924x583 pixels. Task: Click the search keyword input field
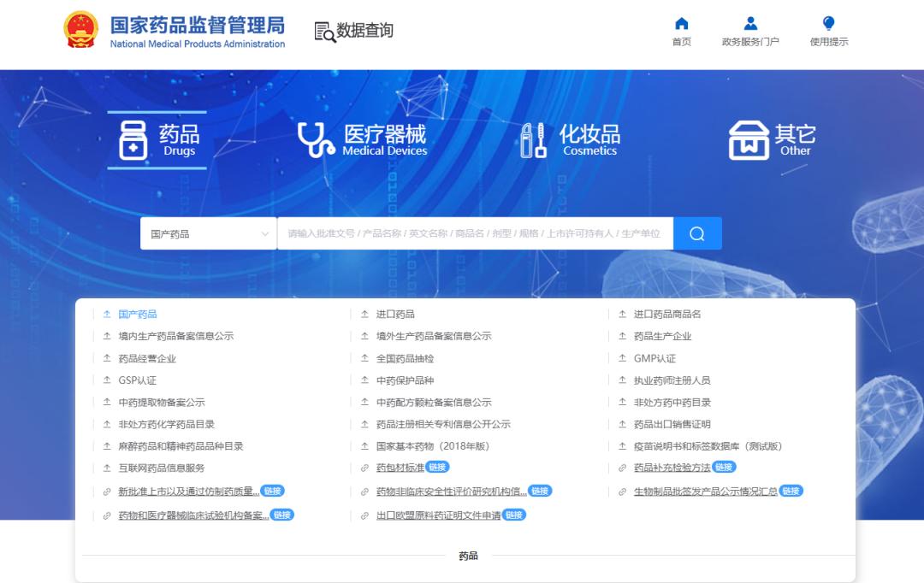[x=474, y=233]
